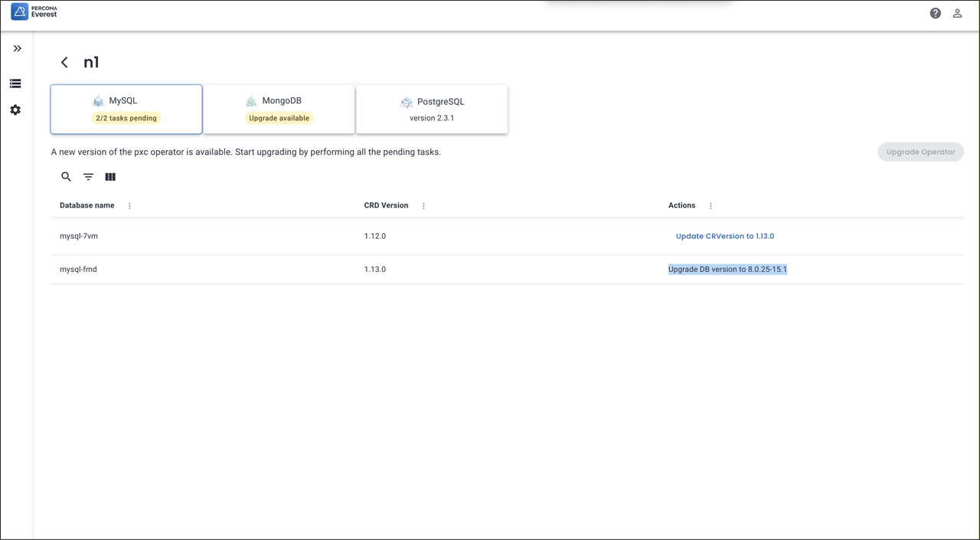Open the databases list sidebar icon
This screenshot has height=540, width=980.
click(15, 83)
